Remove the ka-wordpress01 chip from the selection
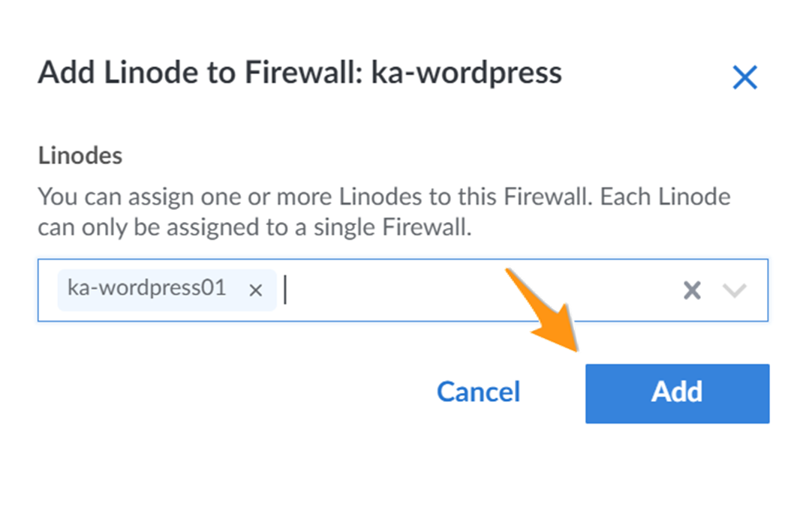Screen dimensions: 812x522 pos(255,290)
